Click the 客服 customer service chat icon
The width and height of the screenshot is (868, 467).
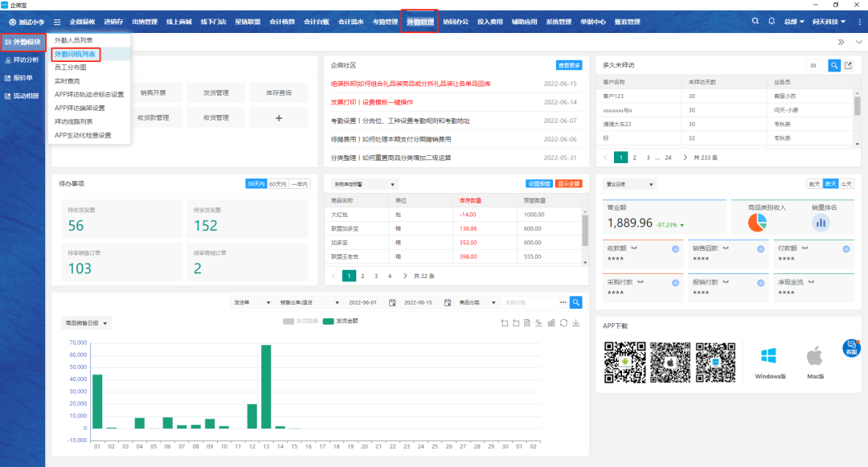coord(850,347)
